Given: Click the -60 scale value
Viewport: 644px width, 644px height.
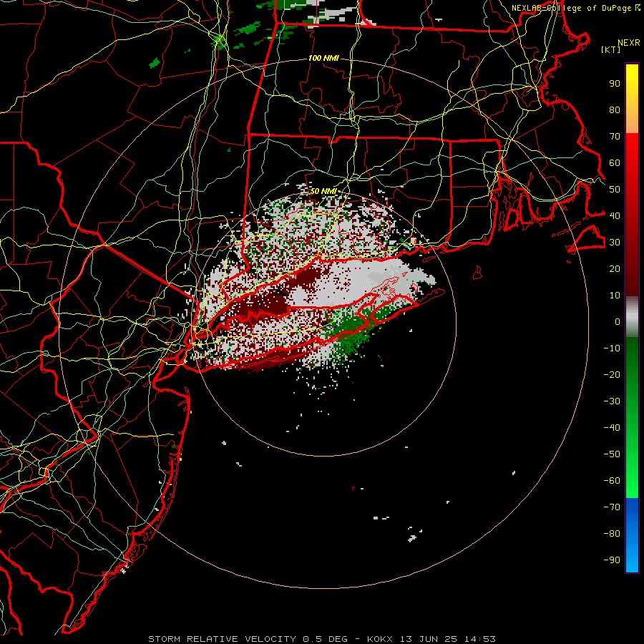Looking at the screenshot, I should point(612,481).
